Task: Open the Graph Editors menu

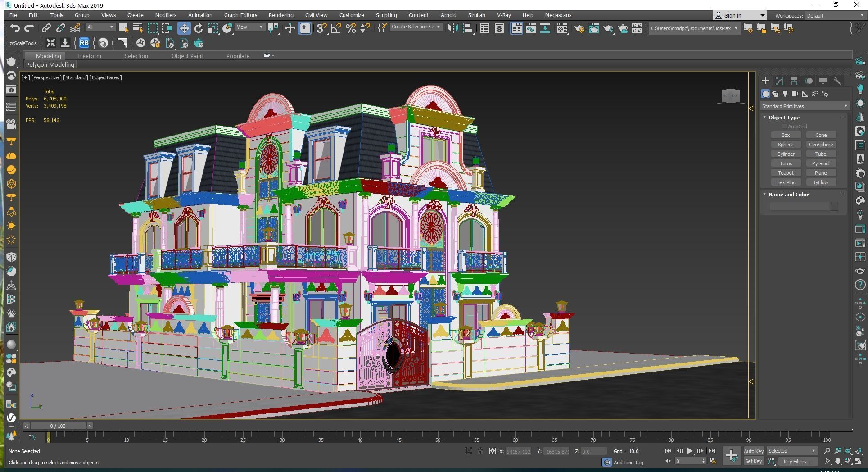Action: point(240,15)
